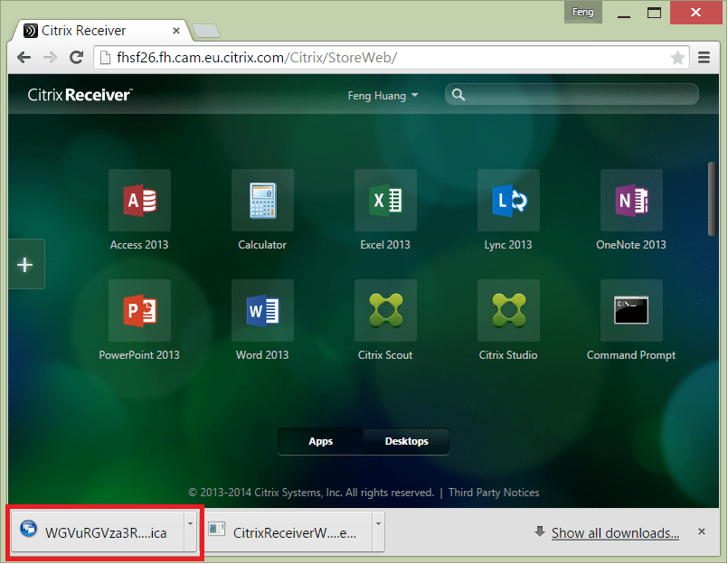Expand the Feng Huang user menu
The height and width of the screenshot is (564, 728).
383,96
